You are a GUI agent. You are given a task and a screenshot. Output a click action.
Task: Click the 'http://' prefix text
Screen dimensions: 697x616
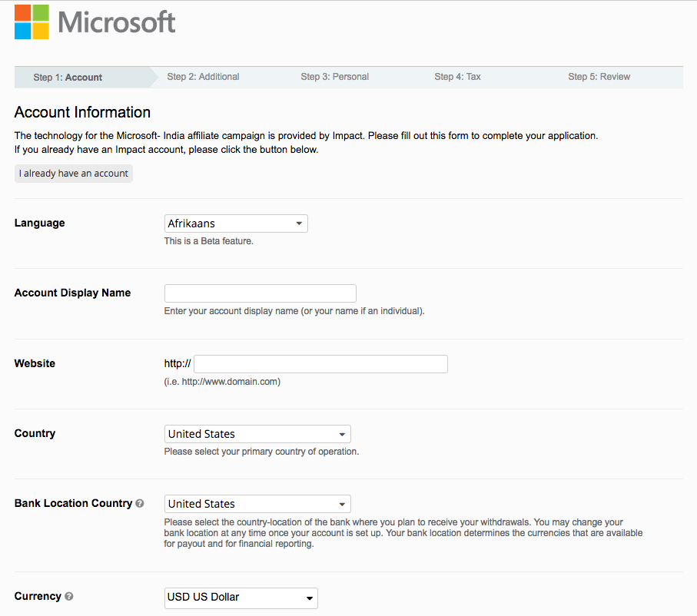[x=178, y=363]
